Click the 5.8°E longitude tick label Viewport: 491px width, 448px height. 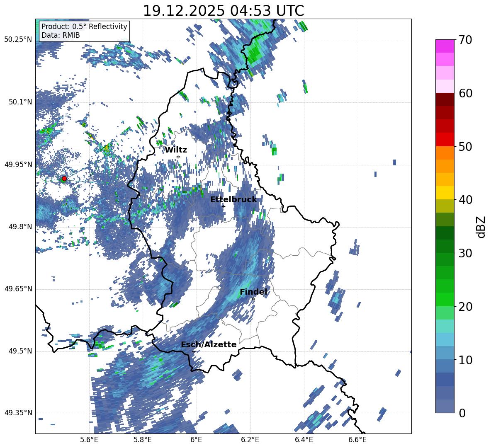point(143,440)
